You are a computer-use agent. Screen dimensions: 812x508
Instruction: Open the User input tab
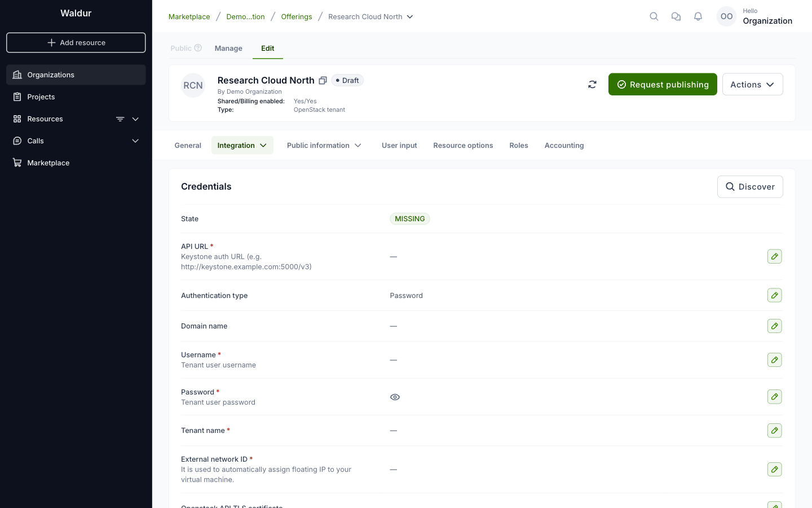pyautogui.click(x=399, y=145)
